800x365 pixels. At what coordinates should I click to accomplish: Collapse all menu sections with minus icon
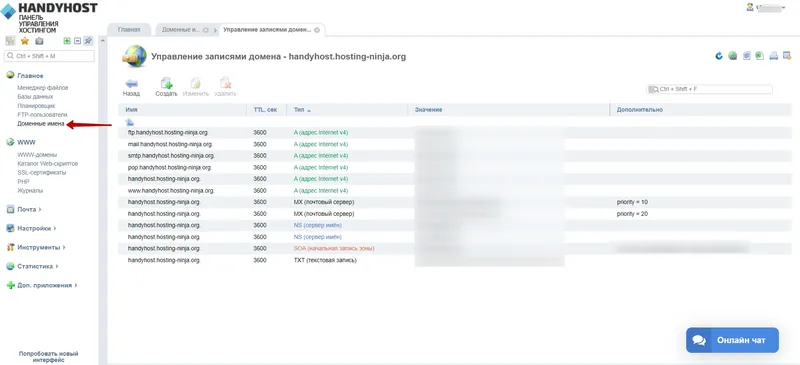tap(78, 41)
